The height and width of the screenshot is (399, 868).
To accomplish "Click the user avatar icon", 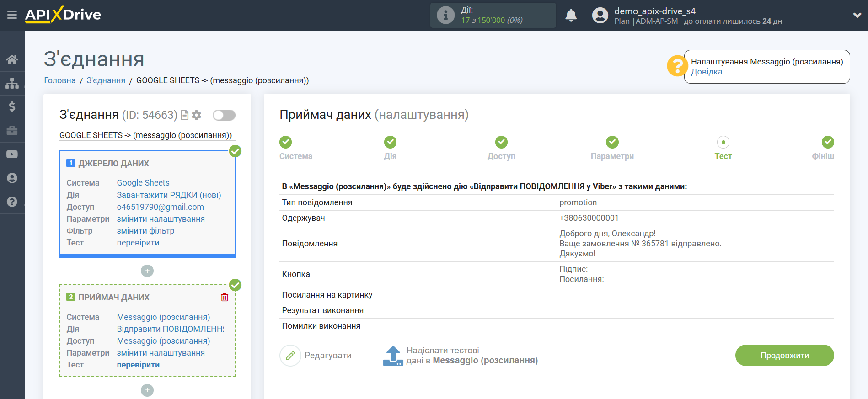I will (600, 16).
